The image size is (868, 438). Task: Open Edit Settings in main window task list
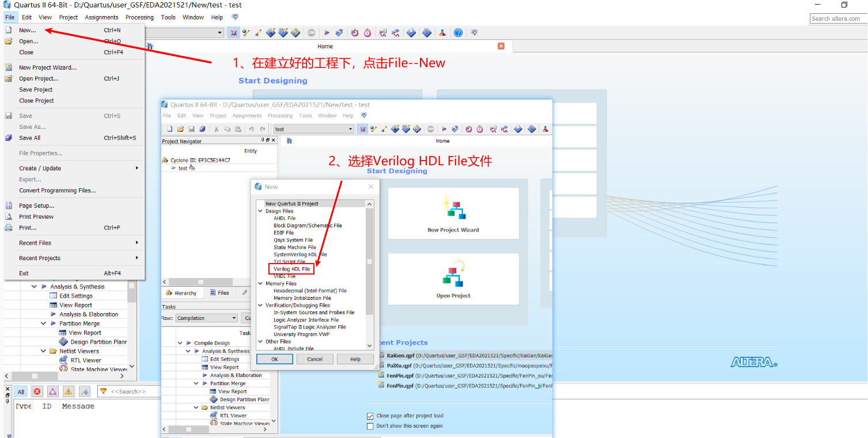(x=76, y=296)
